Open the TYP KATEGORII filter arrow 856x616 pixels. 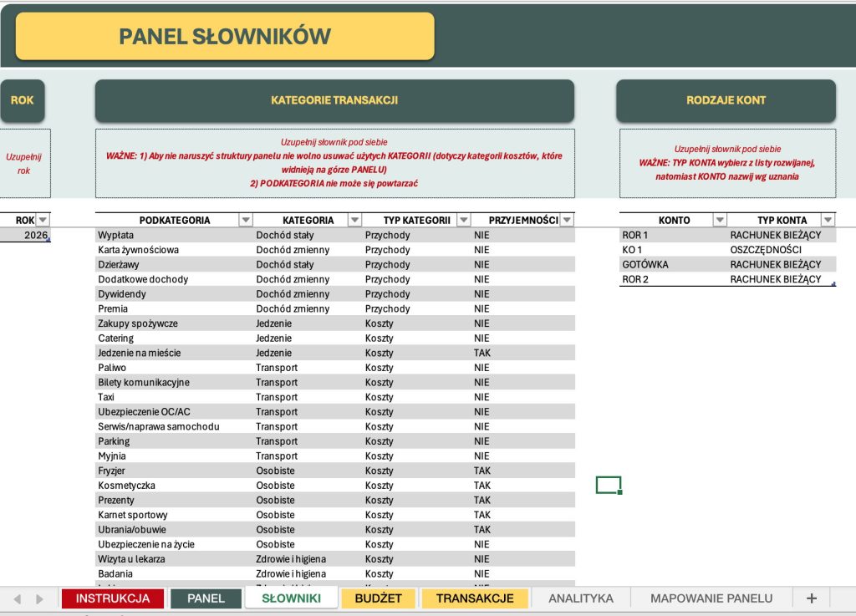click(x=463, y=220)
